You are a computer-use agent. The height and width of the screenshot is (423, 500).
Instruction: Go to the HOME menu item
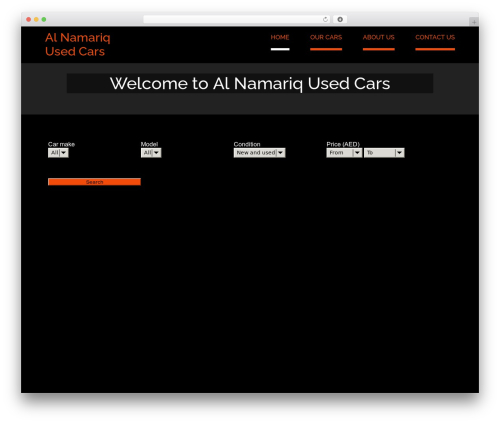[x=280, y=37]
